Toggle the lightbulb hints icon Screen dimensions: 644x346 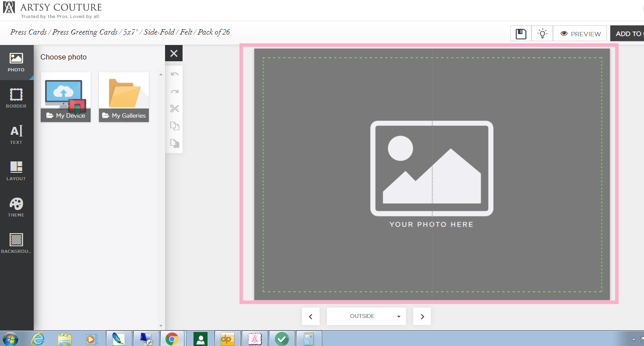point(542,34)
